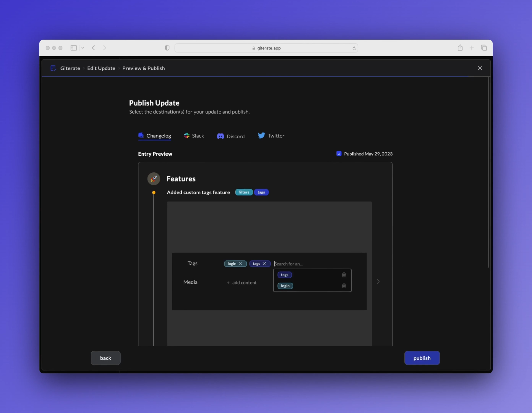Click the Giterate breadcrumb
Image resolution: width=532 pixels, height=413 pixels.
point(70,68)
